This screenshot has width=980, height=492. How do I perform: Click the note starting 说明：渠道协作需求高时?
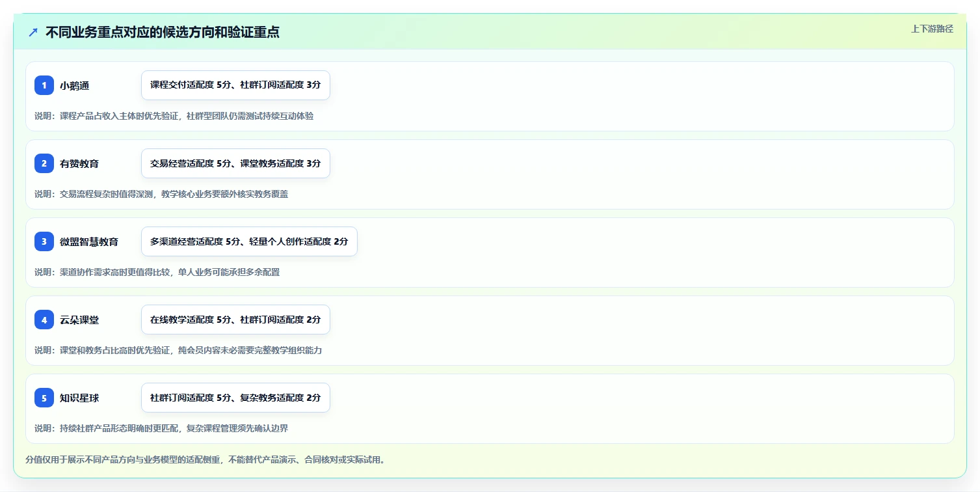(157, 272)
